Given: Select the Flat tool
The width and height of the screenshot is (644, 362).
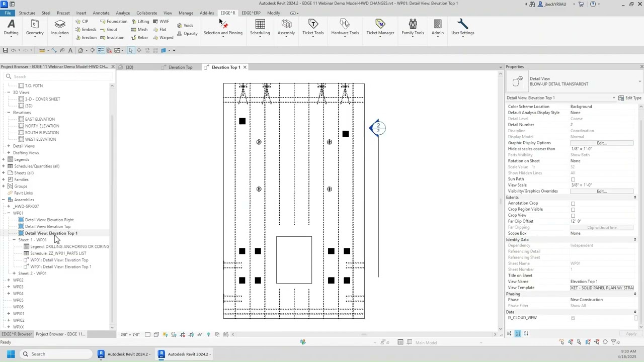Looking at the screenshot, I should (x=159, y=30).
